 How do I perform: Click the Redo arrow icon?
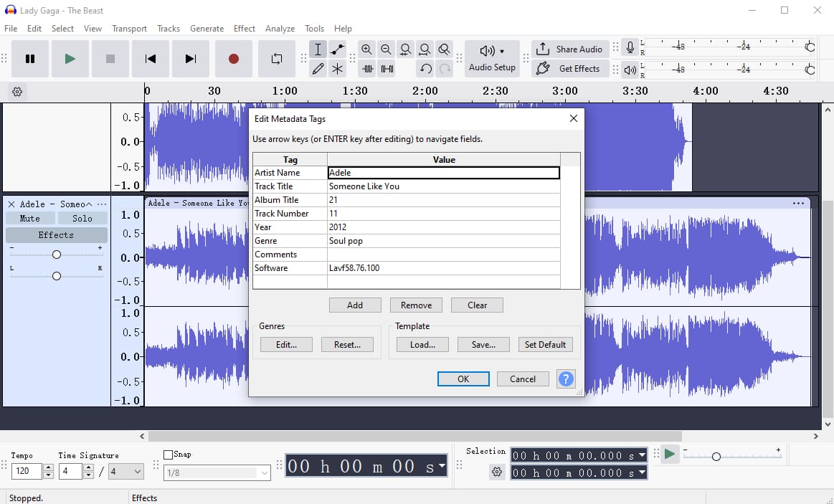(x=445, y=69)
